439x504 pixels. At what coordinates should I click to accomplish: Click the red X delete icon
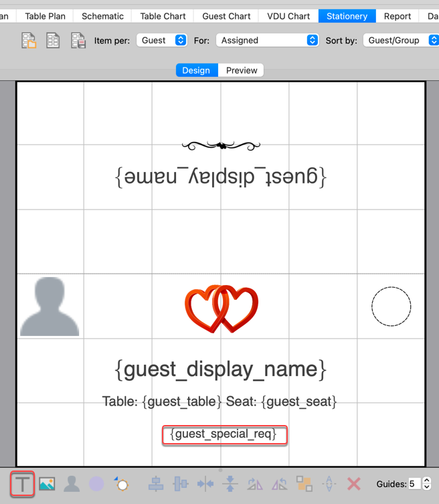coord(354,484)
